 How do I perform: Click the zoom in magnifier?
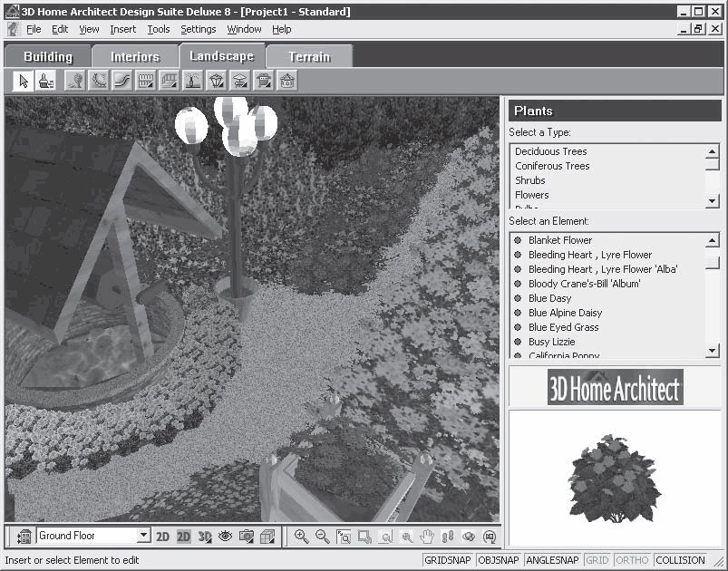(301, 537)
